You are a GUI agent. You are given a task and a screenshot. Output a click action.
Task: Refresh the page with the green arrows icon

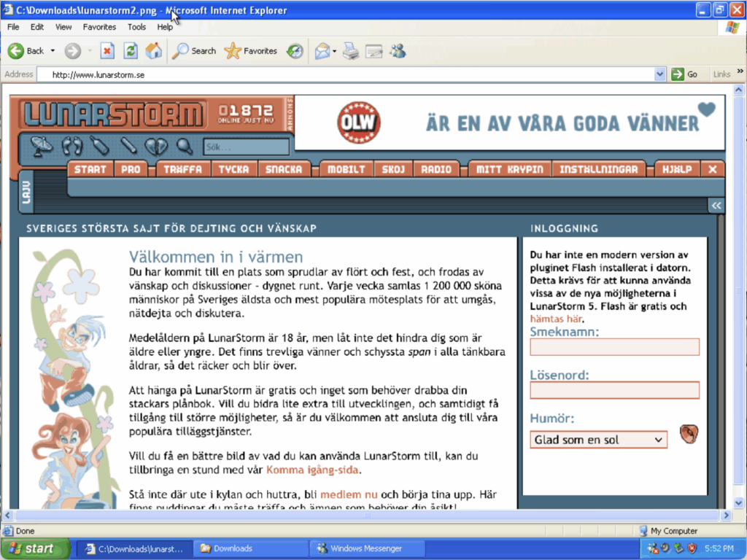point(131,50)
